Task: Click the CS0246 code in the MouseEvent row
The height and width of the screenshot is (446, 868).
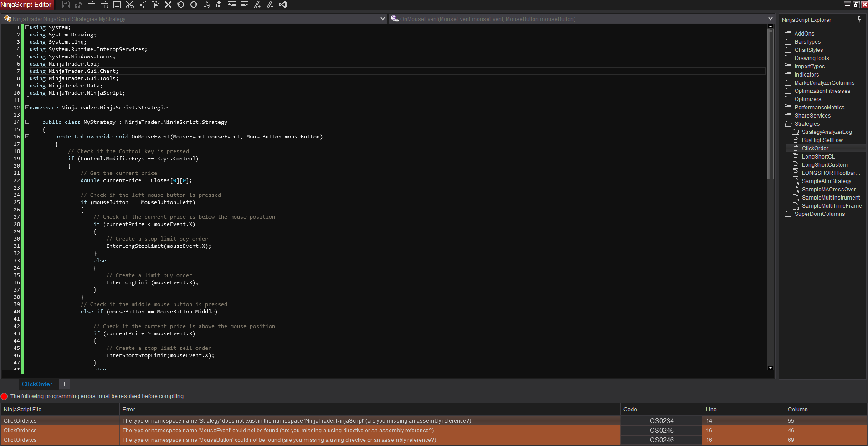Action: 662,431
